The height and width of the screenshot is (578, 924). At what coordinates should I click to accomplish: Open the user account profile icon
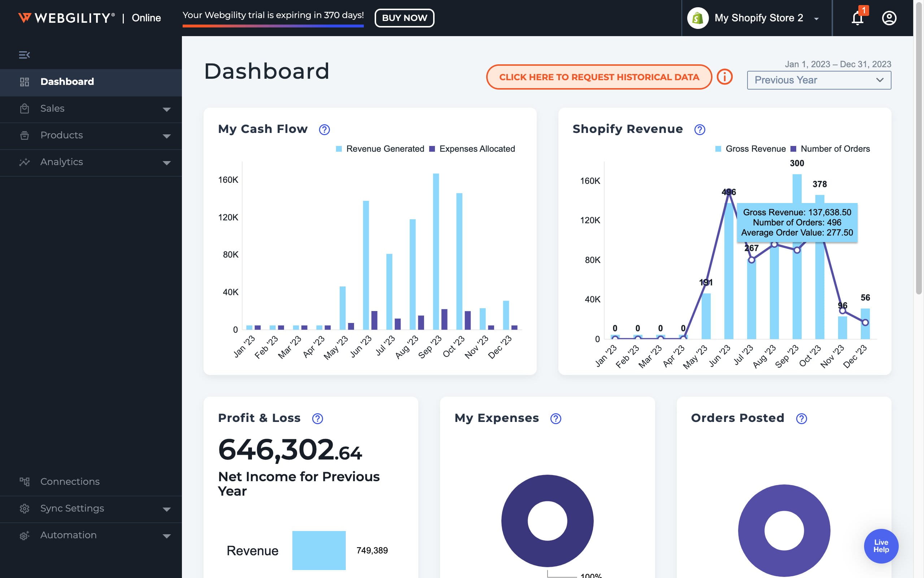click(x=889, y=18)
